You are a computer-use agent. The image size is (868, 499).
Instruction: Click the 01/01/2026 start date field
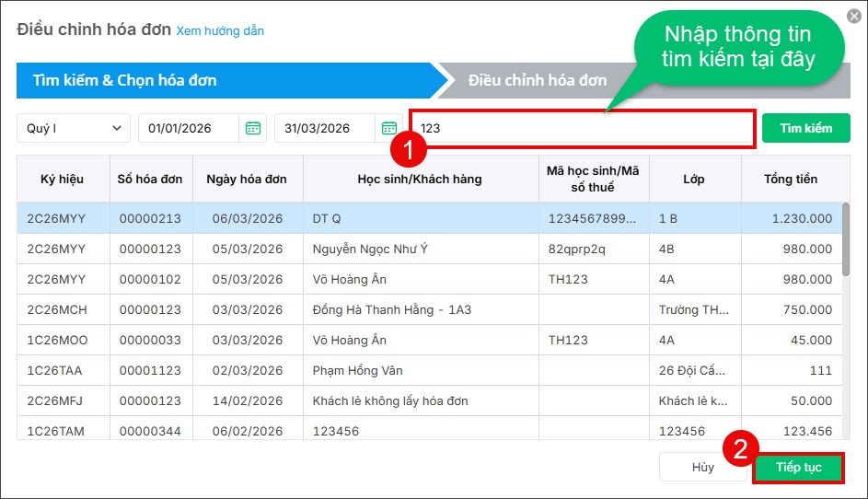[189, 128]
